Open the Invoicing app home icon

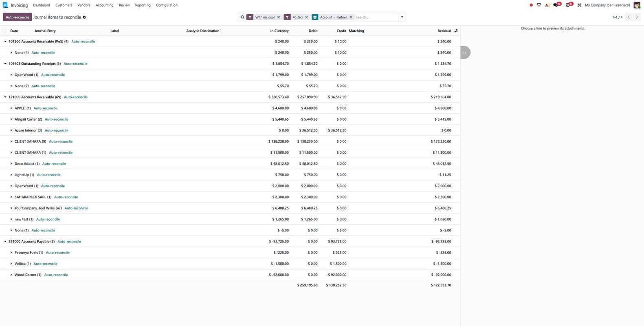(5, 5)
